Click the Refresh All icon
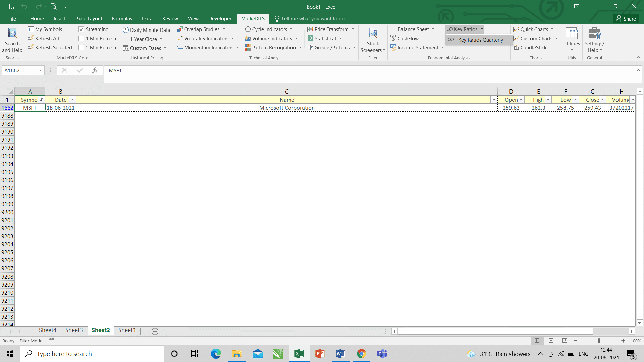This screenshot has height=362, width=644. (31, 39)
